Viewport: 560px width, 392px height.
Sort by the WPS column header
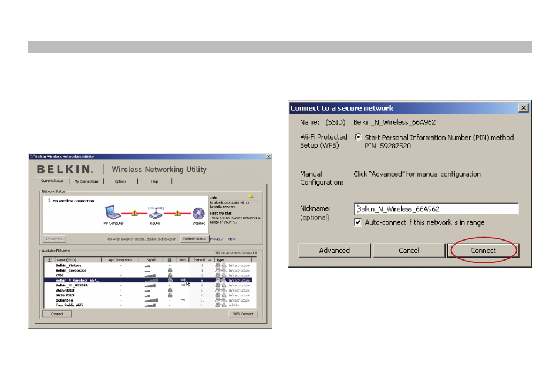click(183, 260)
